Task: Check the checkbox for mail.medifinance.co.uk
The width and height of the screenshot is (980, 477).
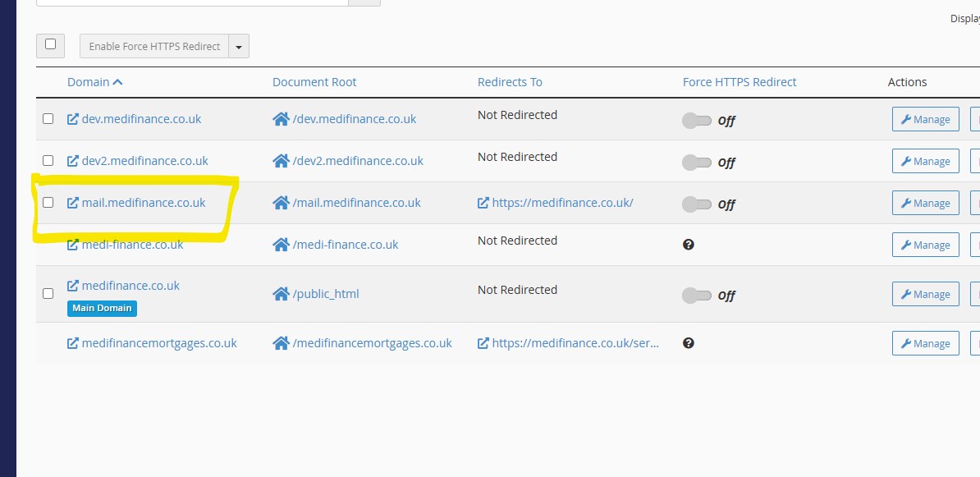Action: [48, 202]
